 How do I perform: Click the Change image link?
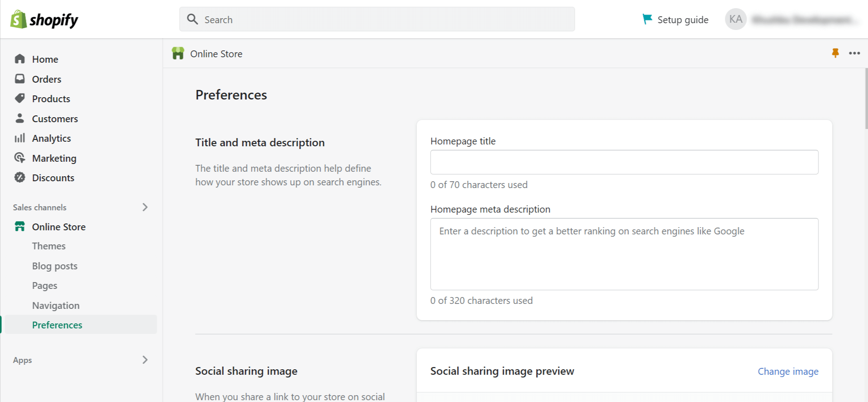(x=788, y=371)
